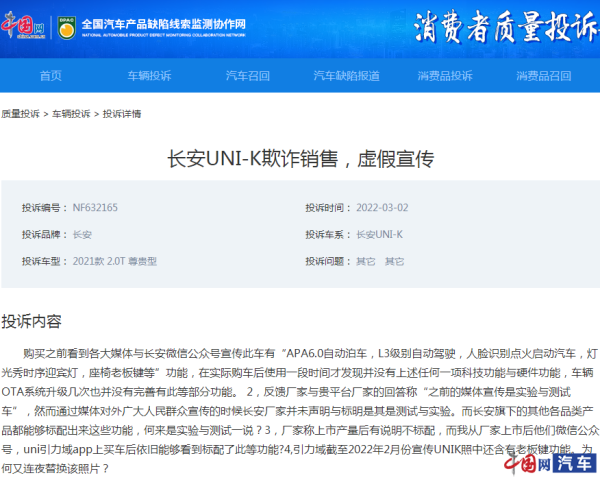Image resolution: width=600 pixels, height=482 pixels.
Task: Click the 车辆投诉 breadcrumb link
Action: pos(71,114)
